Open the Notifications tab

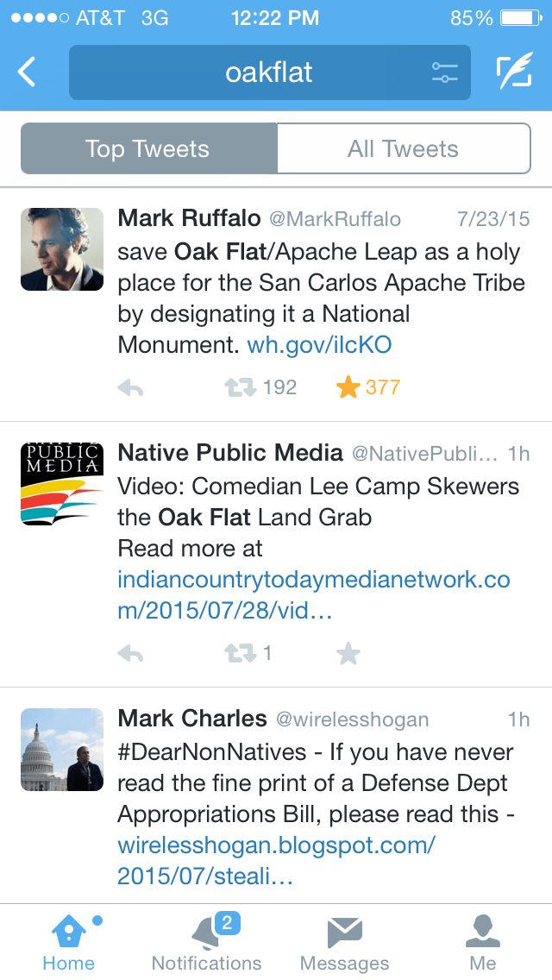[207, 942]
